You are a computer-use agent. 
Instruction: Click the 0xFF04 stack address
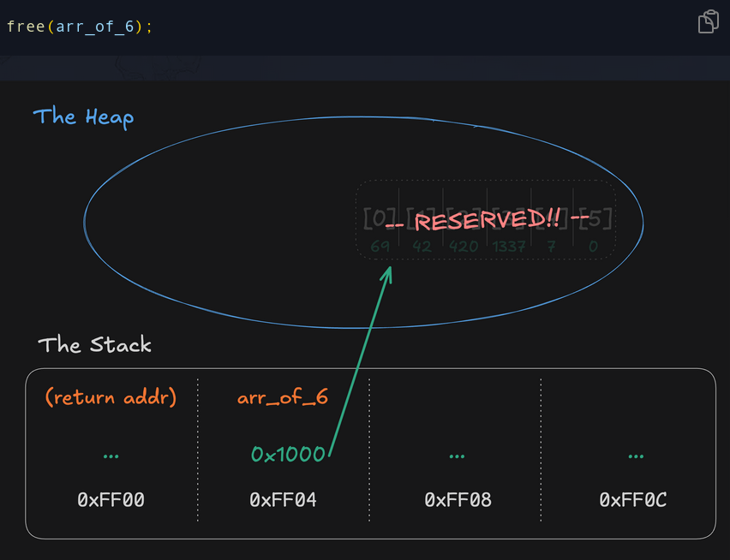[283, 500]
